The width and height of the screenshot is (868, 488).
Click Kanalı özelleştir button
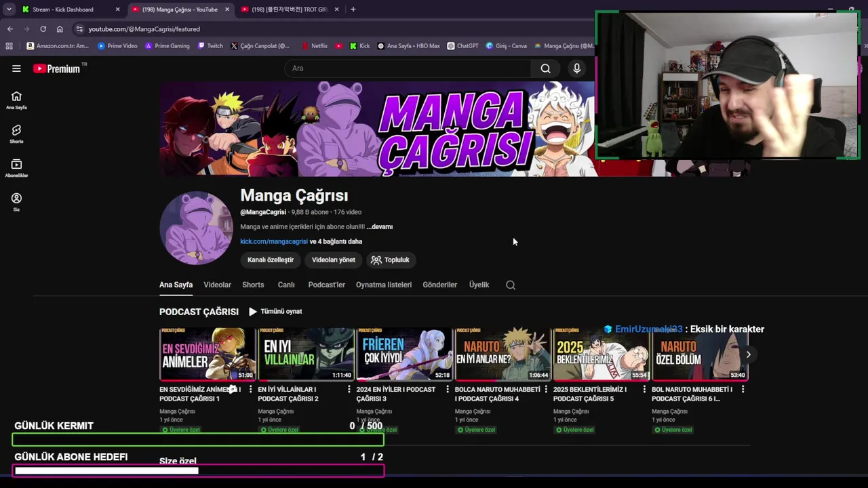[271, 260]
